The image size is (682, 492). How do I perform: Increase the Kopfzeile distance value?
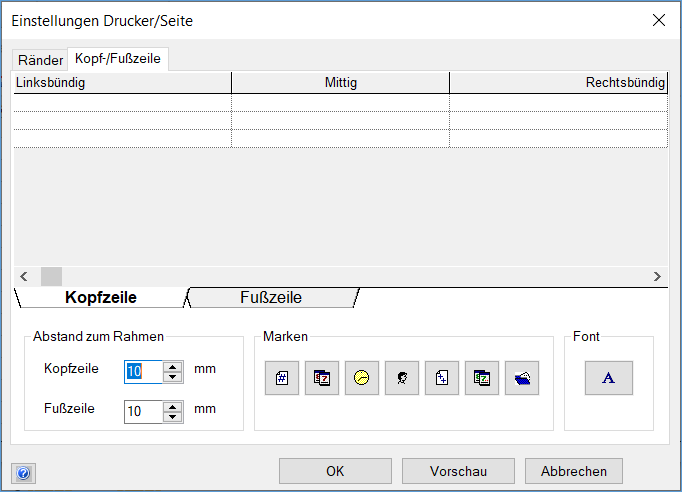tap(173, 366)
